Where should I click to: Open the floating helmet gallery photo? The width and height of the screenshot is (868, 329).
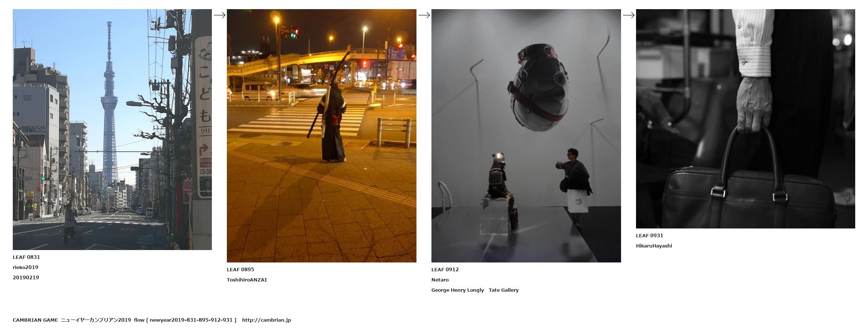(526, 136)
